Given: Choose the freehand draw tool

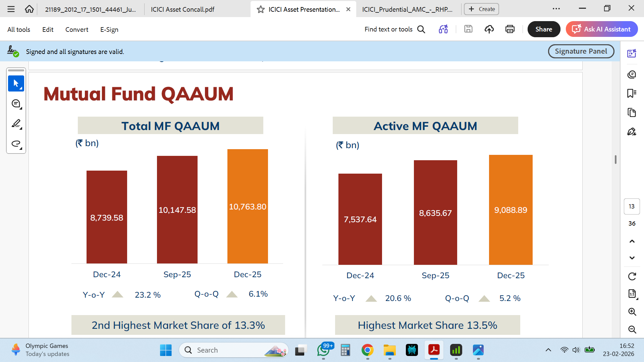Looking at the screenshot, I should [16, 144].
